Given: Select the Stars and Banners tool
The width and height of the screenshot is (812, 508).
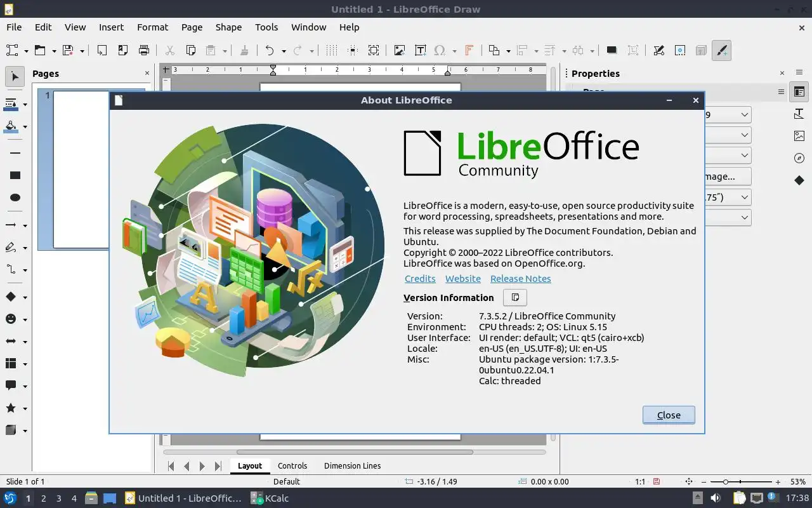Looking at the screenshot, I should pyautogui.click(x=11, y=408).
